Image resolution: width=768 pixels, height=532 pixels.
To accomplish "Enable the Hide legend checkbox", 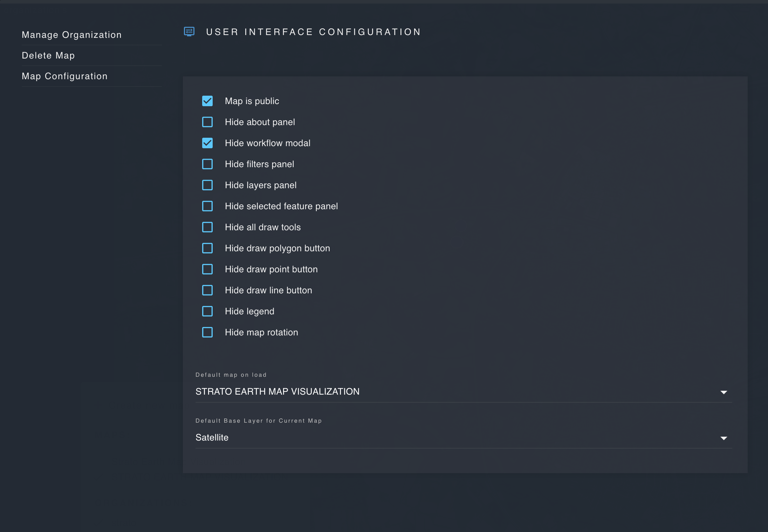I will 207,311.
